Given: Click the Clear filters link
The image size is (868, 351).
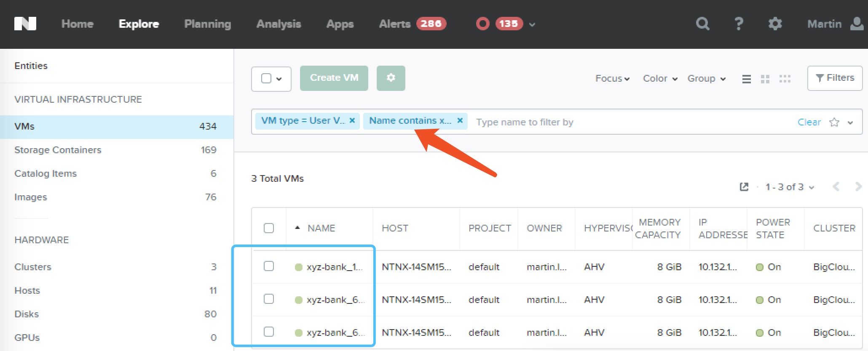Looking at the screenshot, I should point(809,122).
